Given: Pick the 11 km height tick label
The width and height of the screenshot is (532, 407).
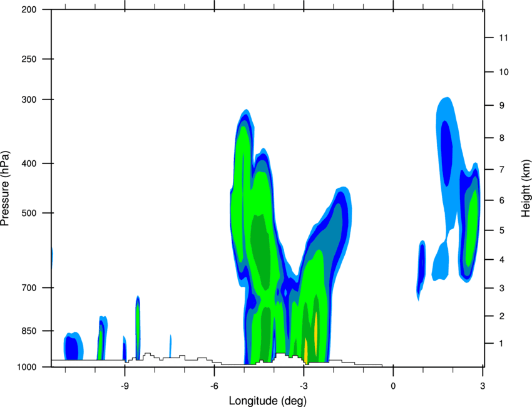Looking at the screenshot, I should pos(503,38).
